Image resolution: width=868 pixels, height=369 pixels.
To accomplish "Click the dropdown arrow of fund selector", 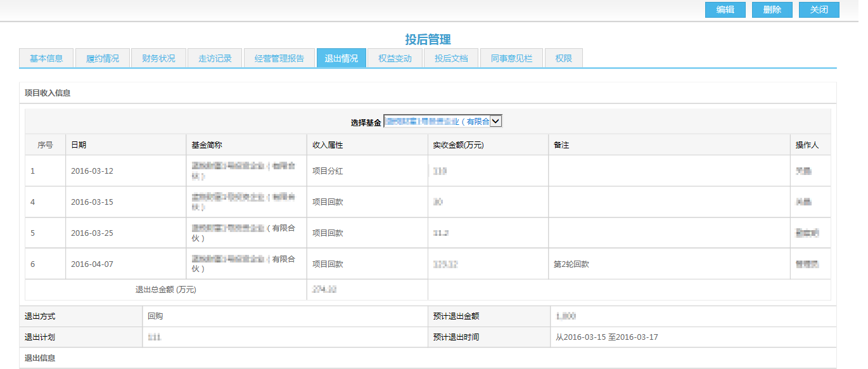I will click(497, 120).
